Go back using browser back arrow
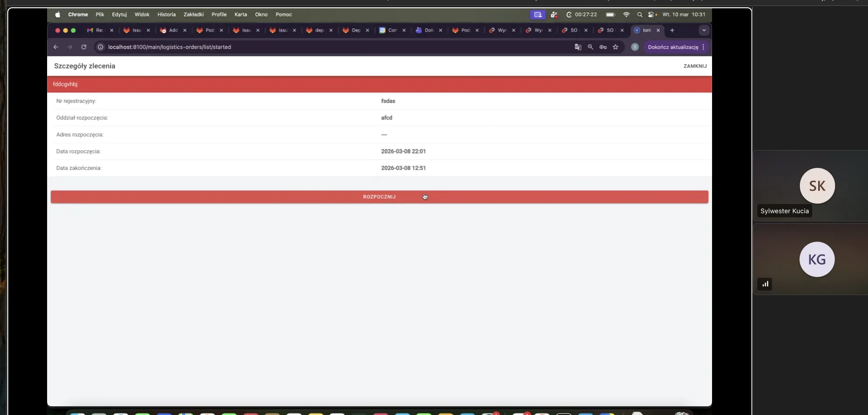The width and height of the screenshot is (868, 415). coord(56,47)
